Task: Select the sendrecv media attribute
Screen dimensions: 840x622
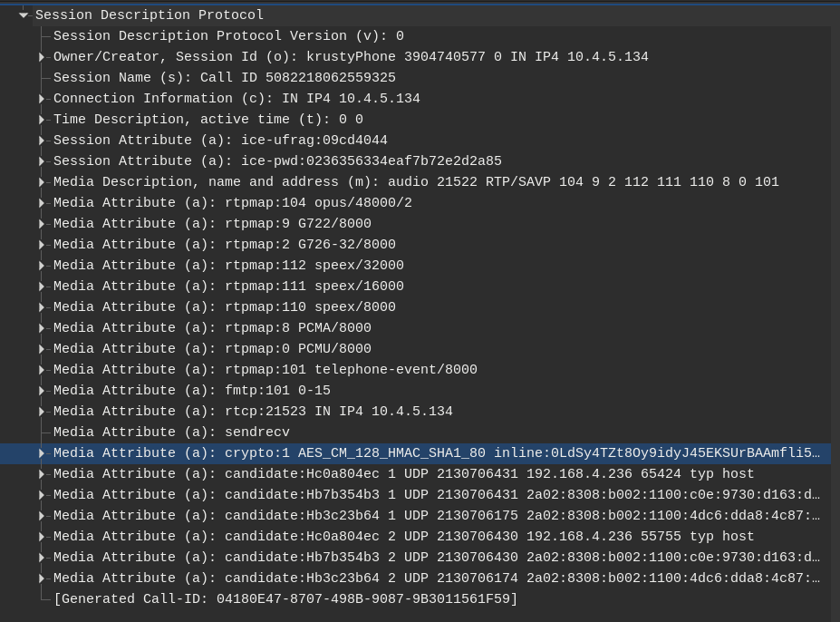Action: pyautogui.click(x=171, y=432)
